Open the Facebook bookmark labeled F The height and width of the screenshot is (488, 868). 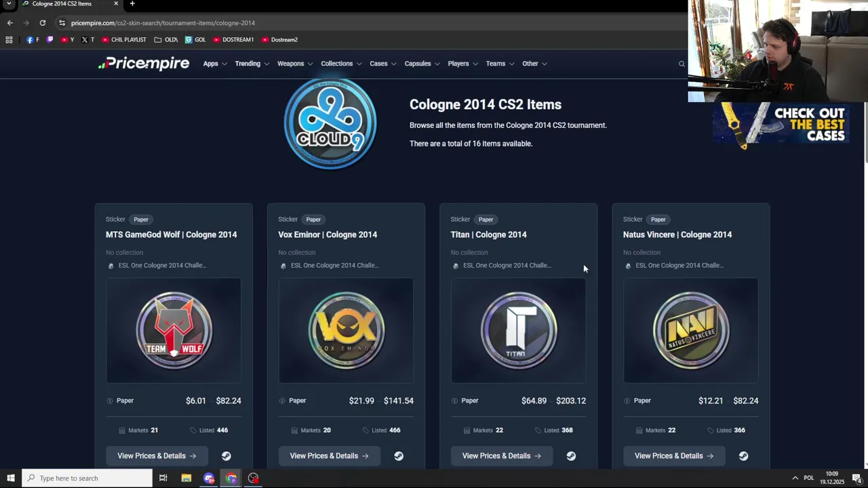click(x=33, y=39)
